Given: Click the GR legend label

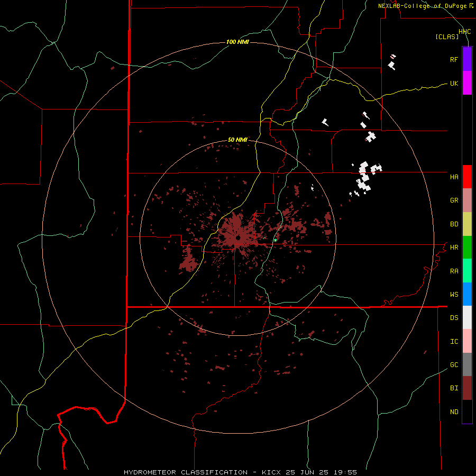Looking at the screenshot, I should pos(454,200).
